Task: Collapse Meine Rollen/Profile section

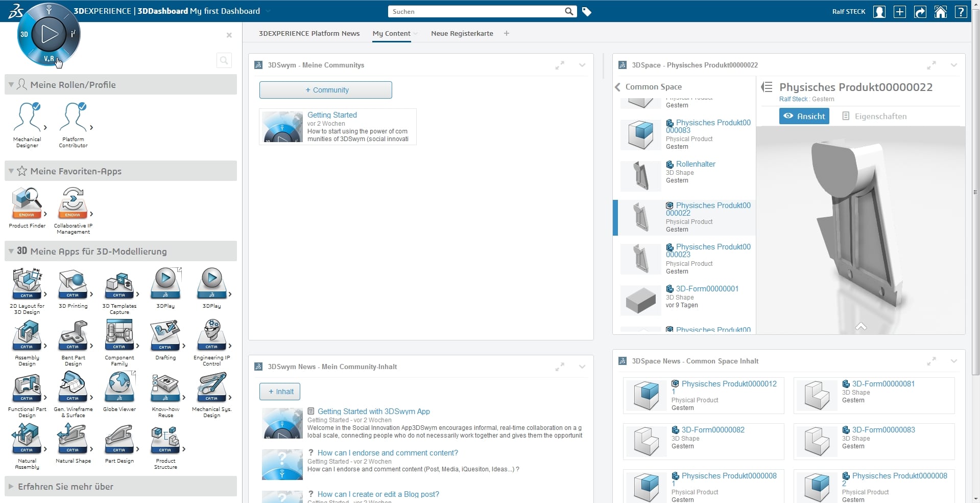Action: [11, 85]
